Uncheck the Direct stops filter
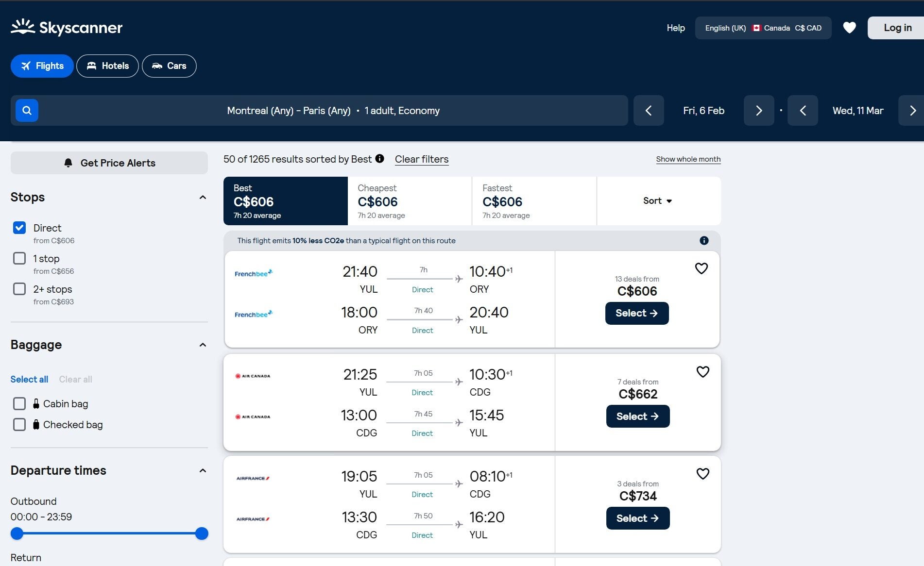 coord(19,228)
